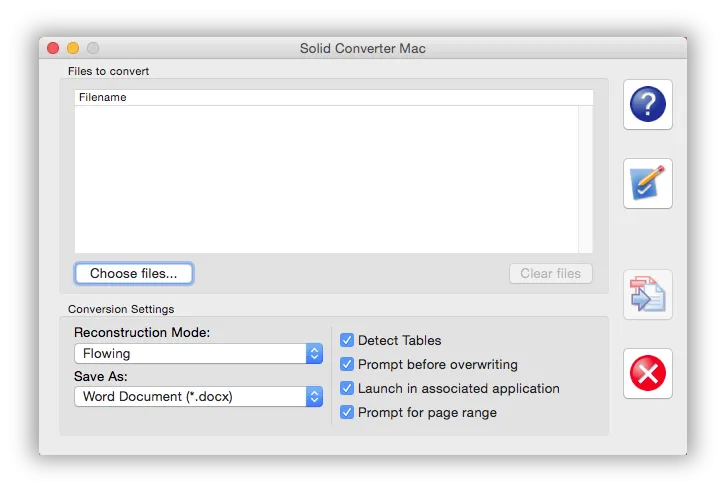This screenshot has height=492, width=726.
Task: Open the blue question mark Help icon
Action: (647, 104)
